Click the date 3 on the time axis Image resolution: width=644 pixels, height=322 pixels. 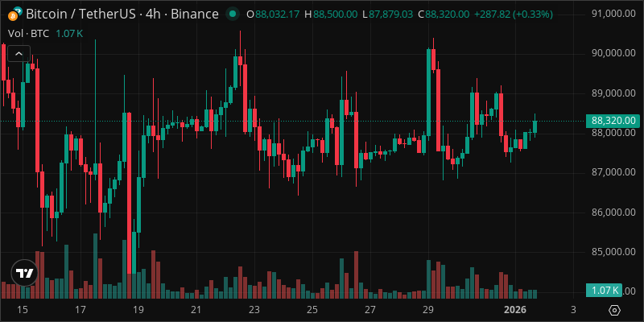tap(573, 310)
